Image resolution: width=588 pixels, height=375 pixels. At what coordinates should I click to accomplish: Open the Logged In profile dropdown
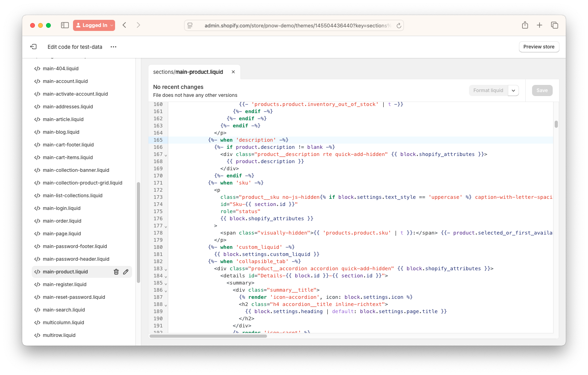(94, 25)
